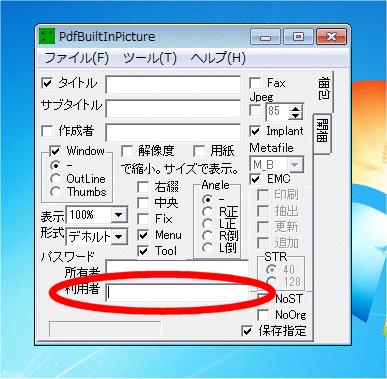
Task: Open the ヘルプ(H) menu
Action: (218, 58)
